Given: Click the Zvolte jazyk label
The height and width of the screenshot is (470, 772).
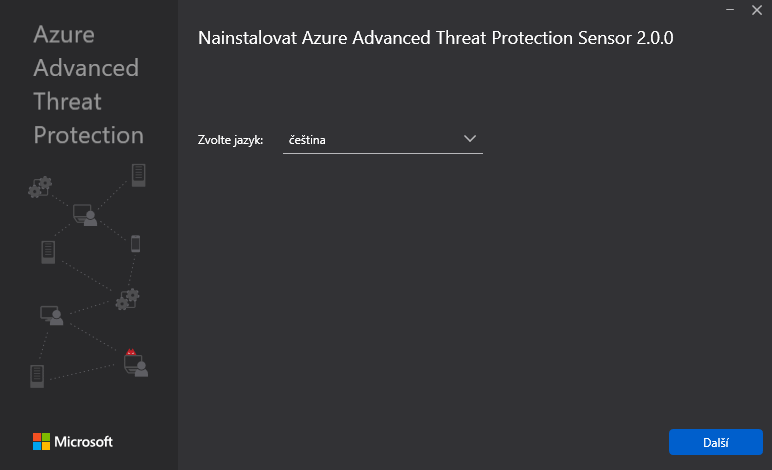Looking at the screenshot, I should [x=230, y=140].
